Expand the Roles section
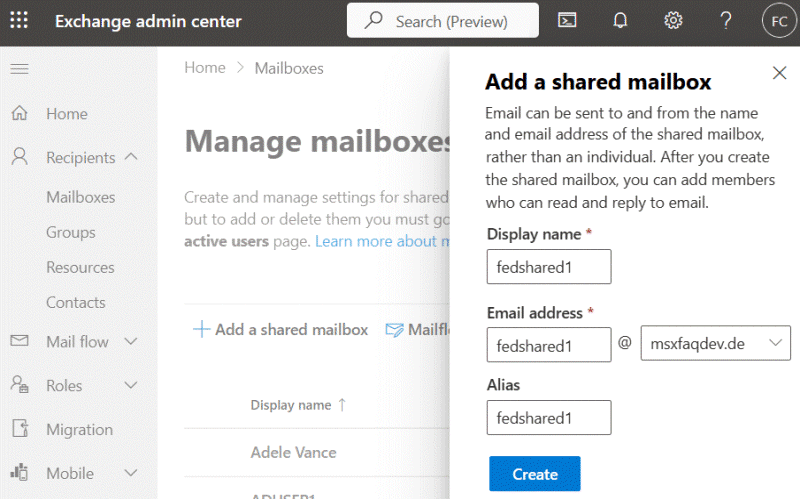 click(131, 386)
